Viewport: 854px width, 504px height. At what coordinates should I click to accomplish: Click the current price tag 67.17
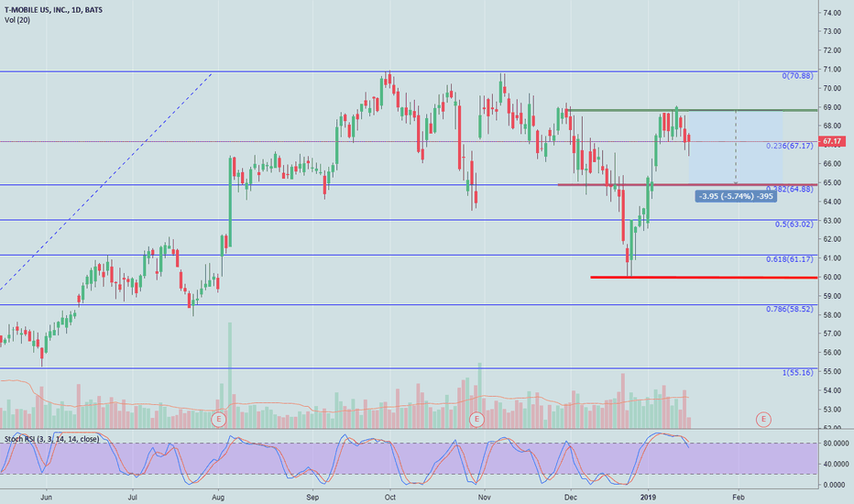coord(832,141)
